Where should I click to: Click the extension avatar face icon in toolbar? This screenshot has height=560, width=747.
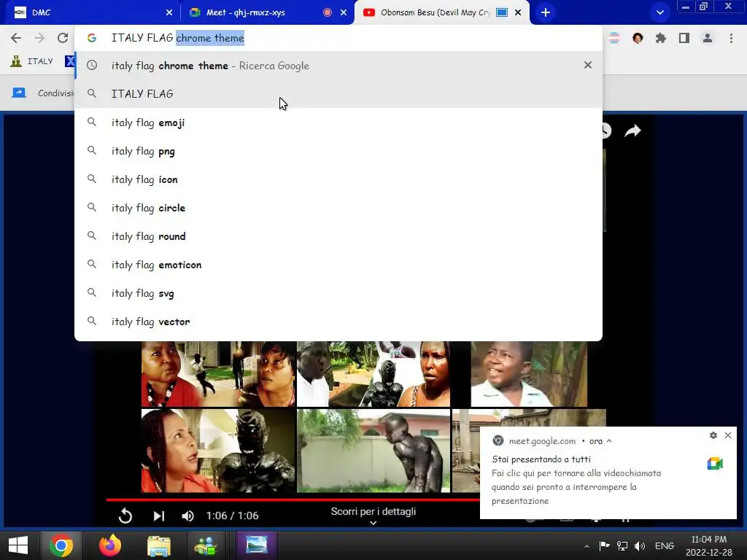[x=638, y=38]
